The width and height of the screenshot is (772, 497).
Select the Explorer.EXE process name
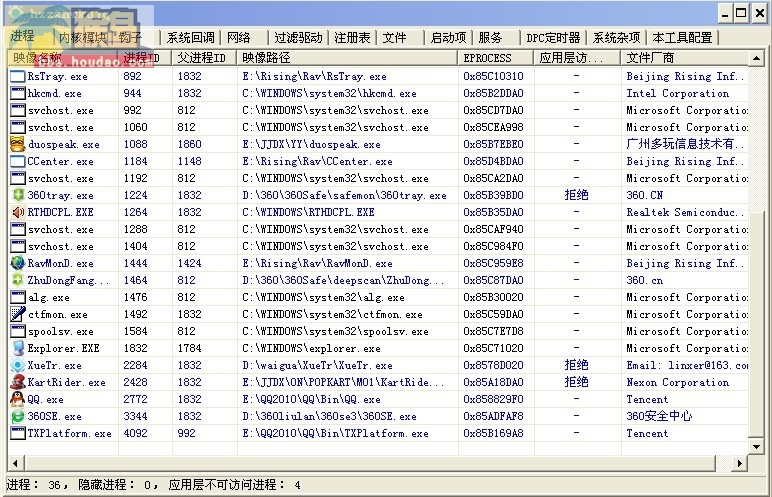pos(64,348)
